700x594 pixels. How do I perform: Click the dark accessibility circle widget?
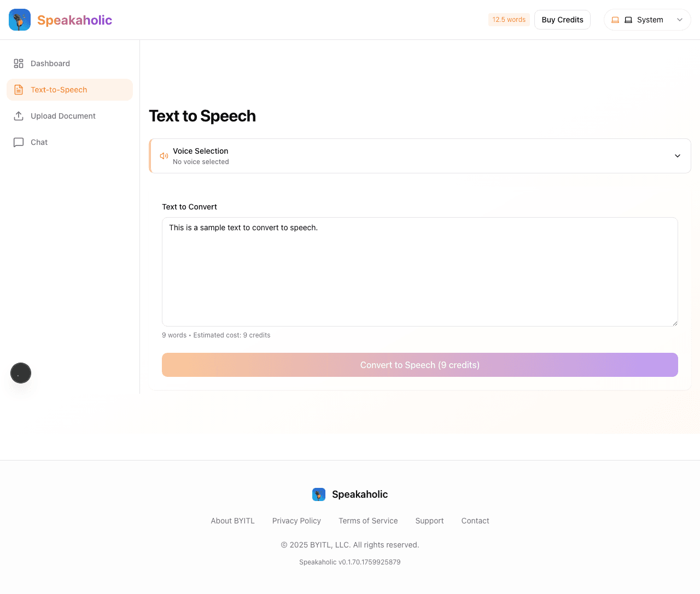(x=21, y=373)
